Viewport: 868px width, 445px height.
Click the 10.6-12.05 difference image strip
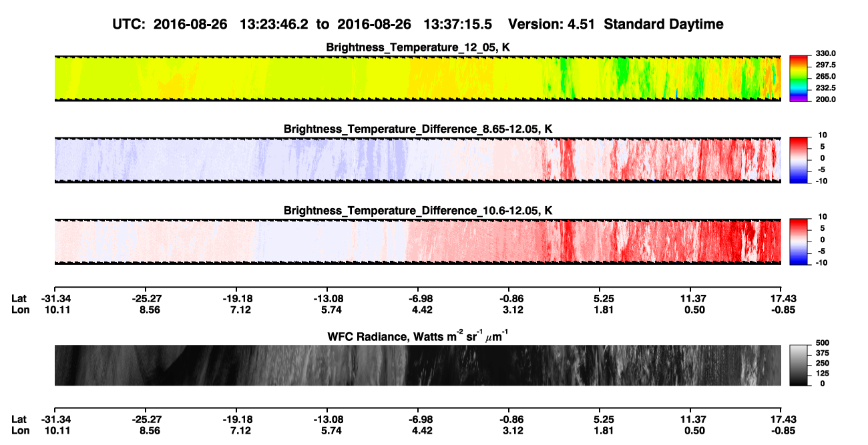tap(417, 242)
